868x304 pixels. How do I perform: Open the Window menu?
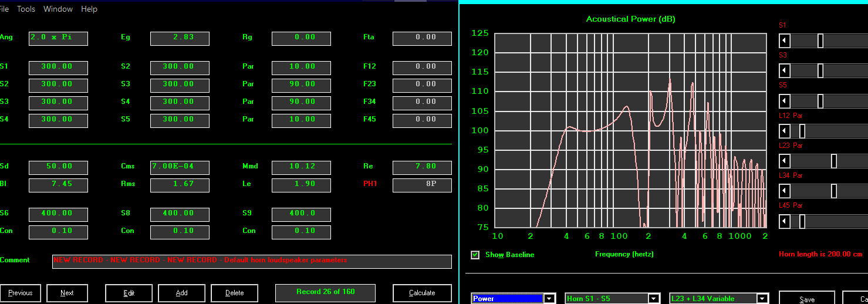click(58, 9)
